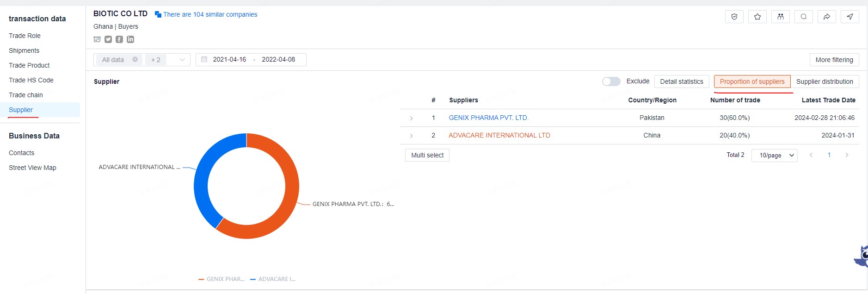Open the 104 similar companies link
Image resolution: width=868 pixels, height=294 pixels.
[x=210, y=14]
